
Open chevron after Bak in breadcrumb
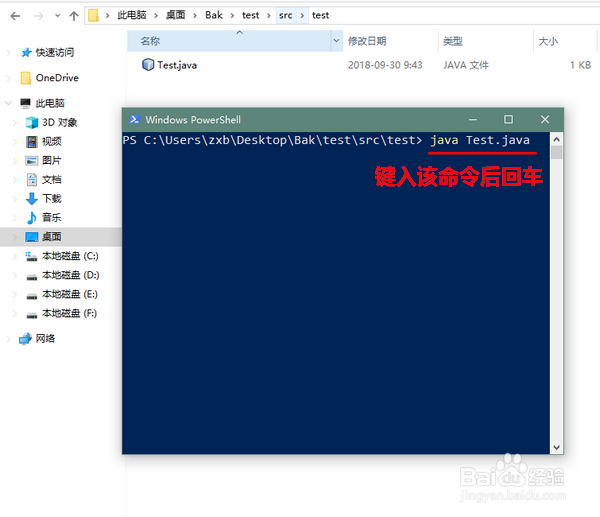click(232, 16)
